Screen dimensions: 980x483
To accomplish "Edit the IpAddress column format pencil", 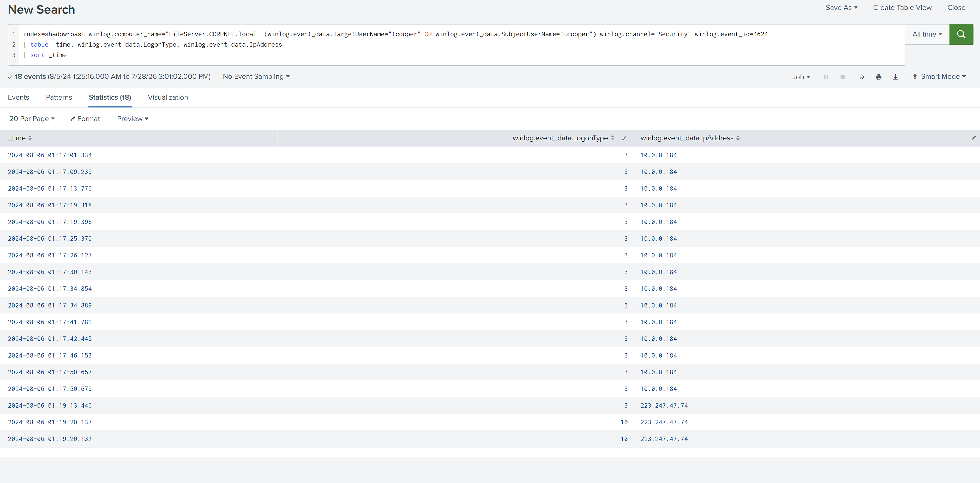I will tap(973, 138).
